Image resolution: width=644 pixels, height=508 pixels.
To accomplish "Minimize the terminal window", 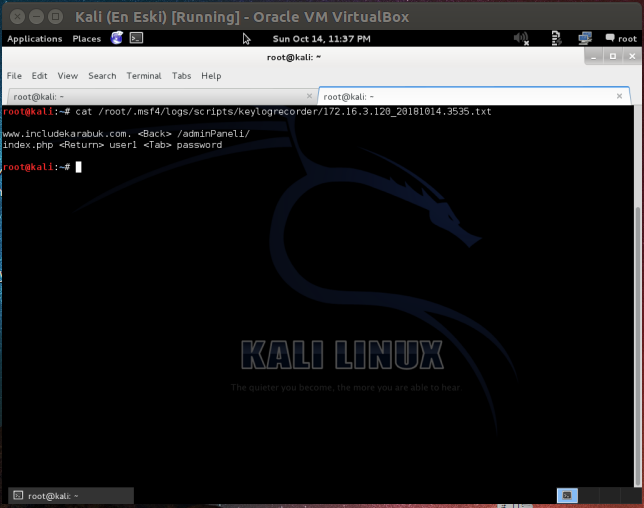I will 593,57.
